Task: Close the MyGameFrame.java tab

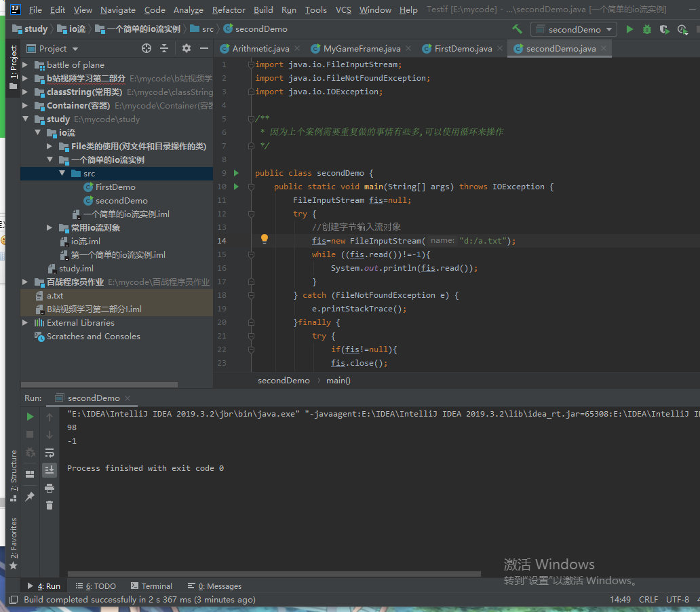Action: (x=408, y=48)
